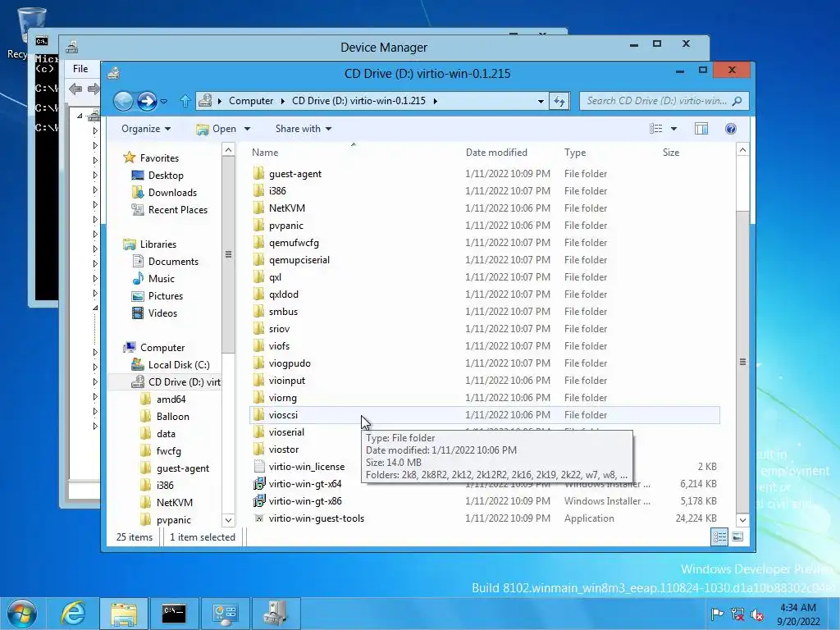Open Documents library
Screen dimensions: 840x630
pyautogui.click(x=173, y=262)
